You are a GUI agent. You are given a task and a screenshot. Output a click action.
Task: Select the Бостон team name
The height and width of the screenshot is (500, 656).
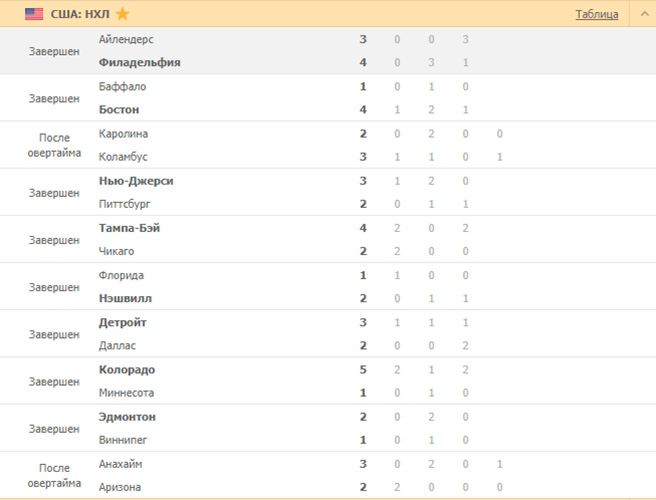pyautogui.click(x=119, y=110)
